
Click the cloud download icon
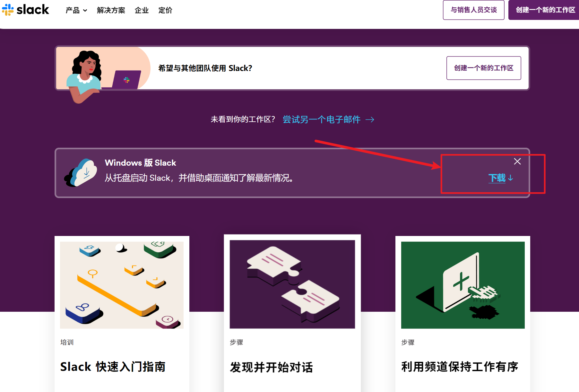pos(81,173)
